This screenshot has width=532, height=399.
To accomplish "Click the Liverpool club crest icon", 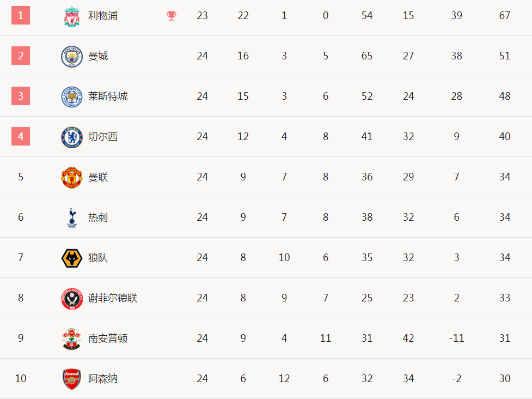I will click(x=71, y=16).
